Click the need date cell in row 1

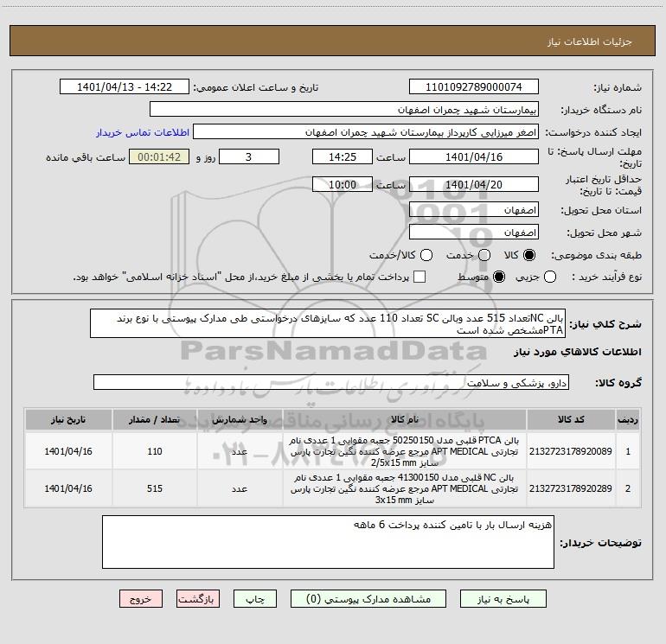point(68,451)
